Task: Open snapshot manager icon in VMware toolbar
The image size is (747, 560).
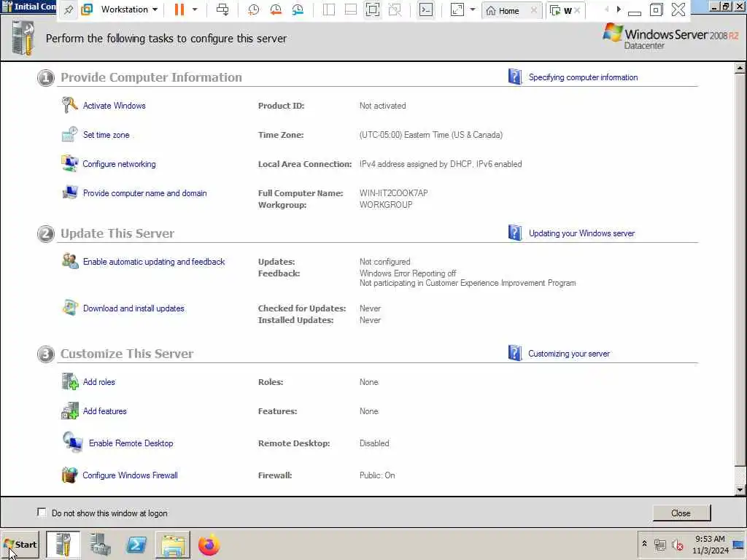Action: (x=298, y=9)
